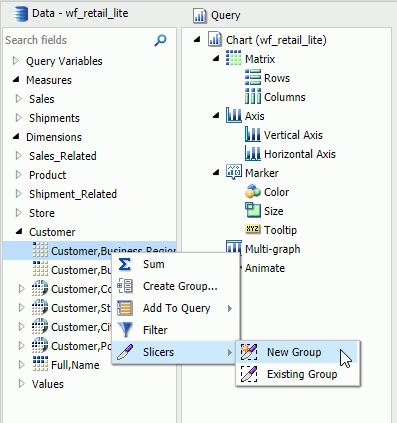Select the Full,Name field label
The width and height of the screenshot is (397, 423).
pyautogui.click(x=75, y=365)
